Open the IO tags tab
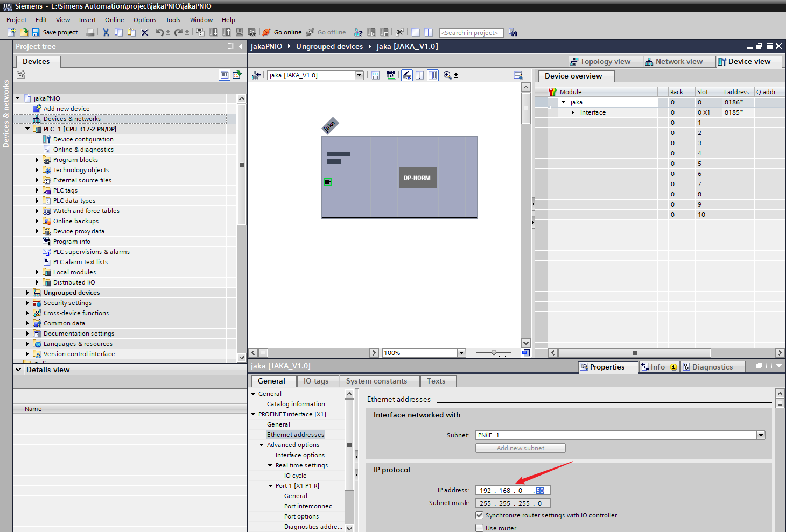 pyautogui.click(x=316, y=381)
